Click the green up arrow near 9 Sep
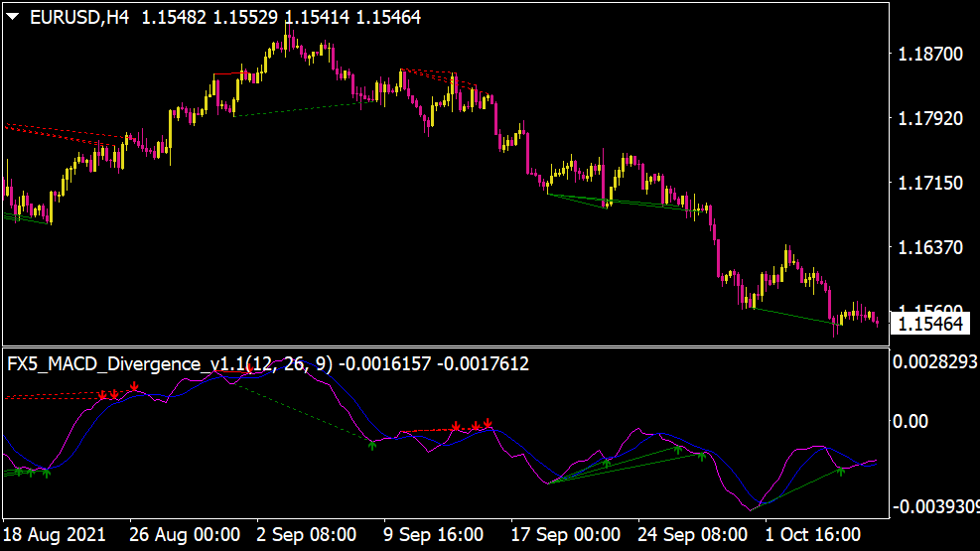Screen dimensions: 980x551 pyautogui.click(x=372, y=446)
